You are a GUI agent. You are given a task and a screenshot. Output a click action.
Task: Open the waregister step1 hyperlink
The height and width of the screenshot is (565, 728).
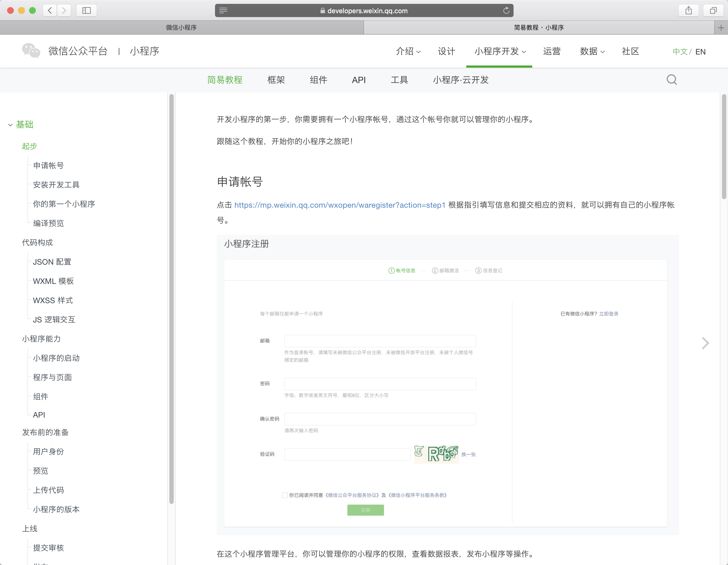tap(340, 205)
